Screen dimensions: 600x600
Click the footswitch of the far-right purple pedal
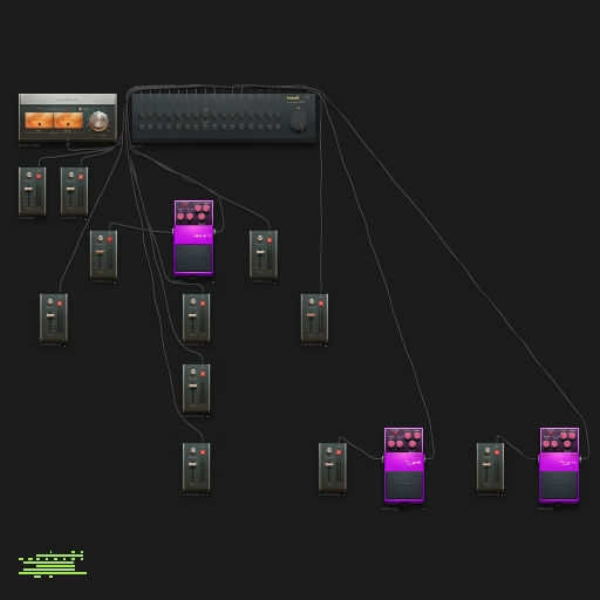click(559, 485)
